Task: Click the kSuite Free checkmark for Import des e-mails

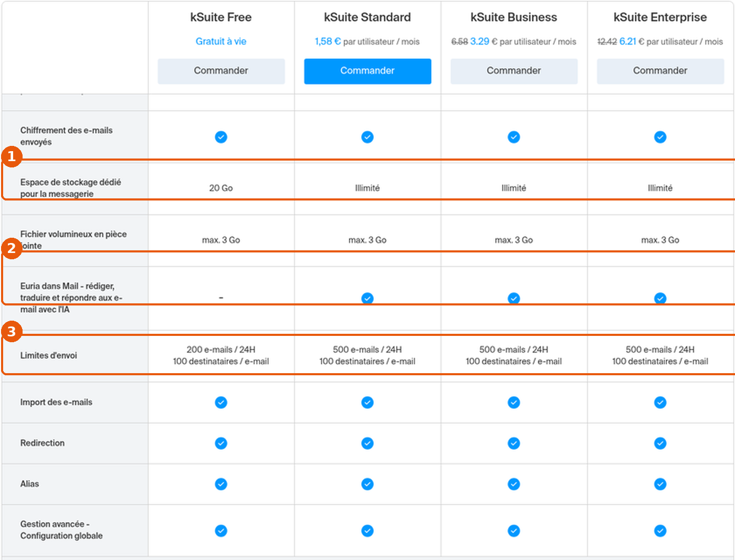Action: 221,403
